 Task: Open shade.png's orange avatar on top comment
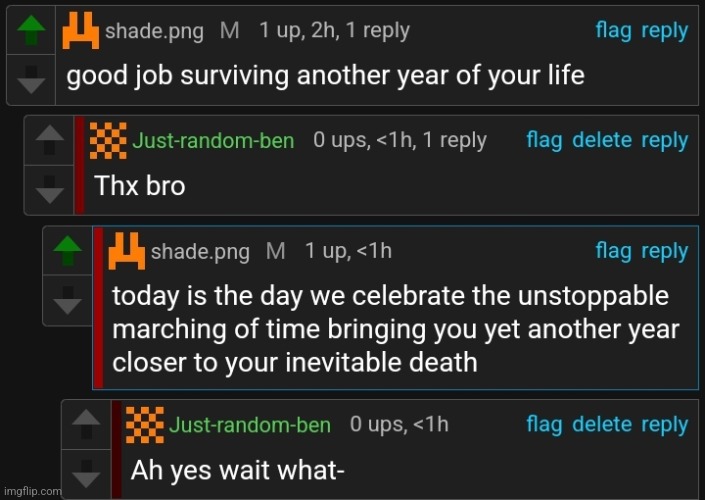pos(80,30)
